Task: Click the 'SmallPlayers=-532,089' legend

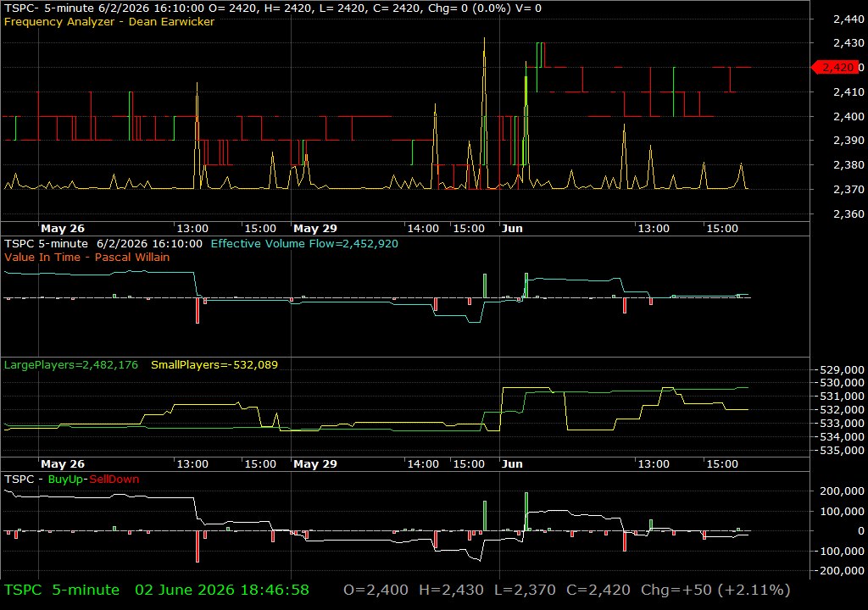Action: coord(214,365)
